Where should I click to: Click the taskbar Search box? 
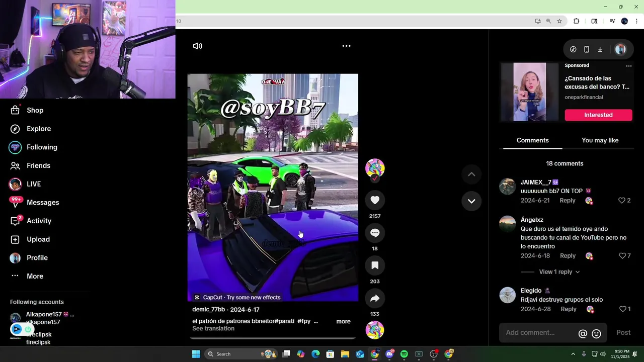240,354
